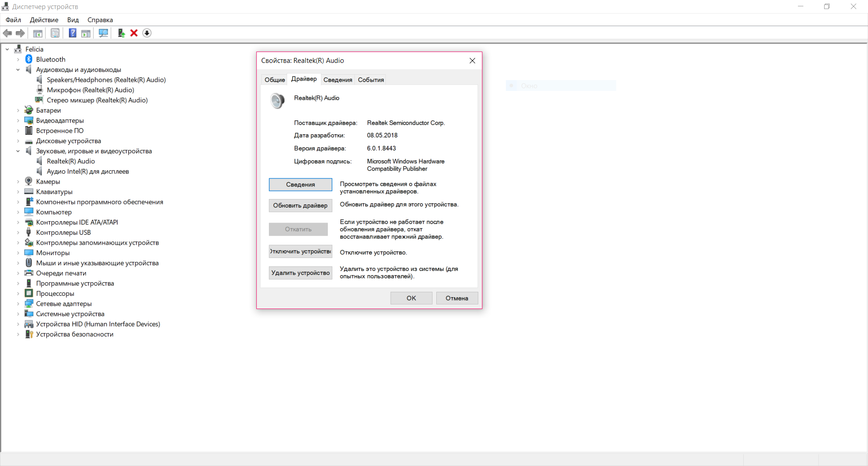Close the Realtek(R) Audio properties dialog
This screenshot has height=466, width=868.
[472, 61]
